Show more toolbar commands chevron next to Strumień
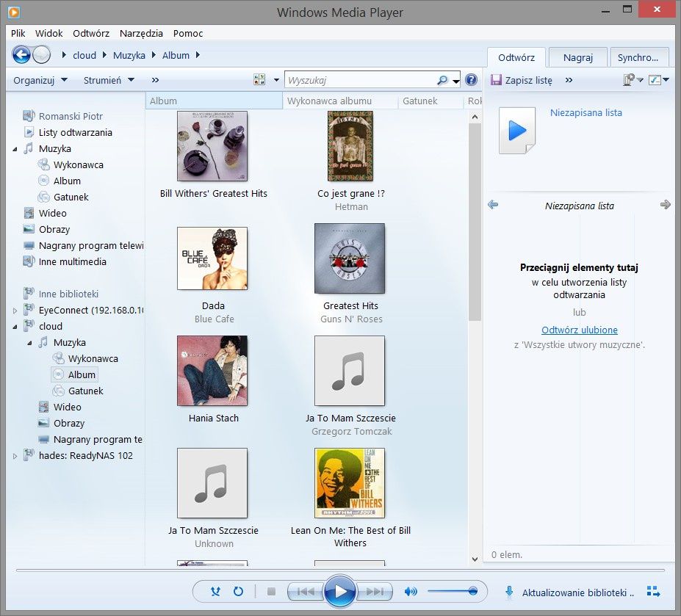Viewport: 681px width, 616px height. [155, 80]
